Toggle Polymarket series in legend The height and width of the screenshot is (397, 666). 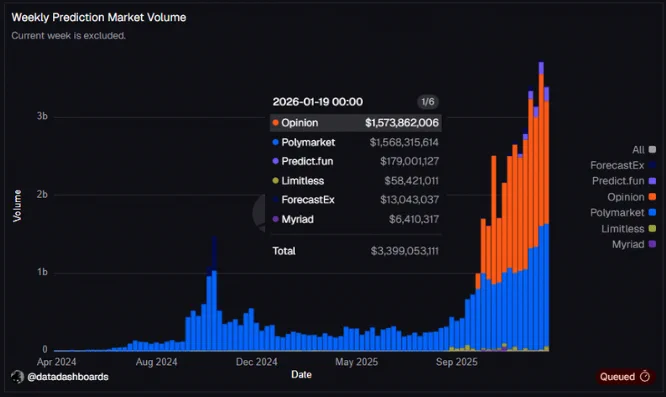coord(623,213)
